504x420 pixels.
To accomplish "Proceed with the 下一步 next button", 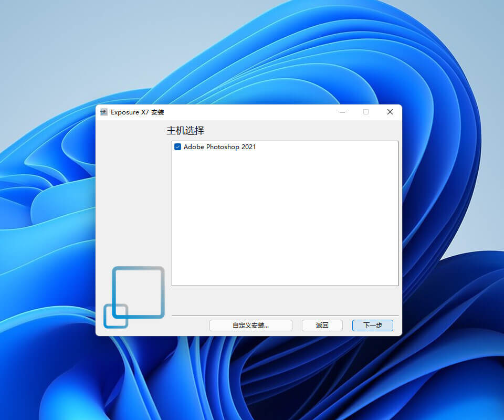I will [372, 325].
